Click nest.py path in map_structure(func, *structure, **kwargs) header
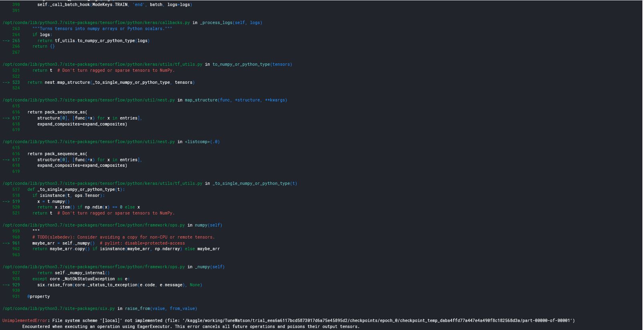 click(89, 100)
